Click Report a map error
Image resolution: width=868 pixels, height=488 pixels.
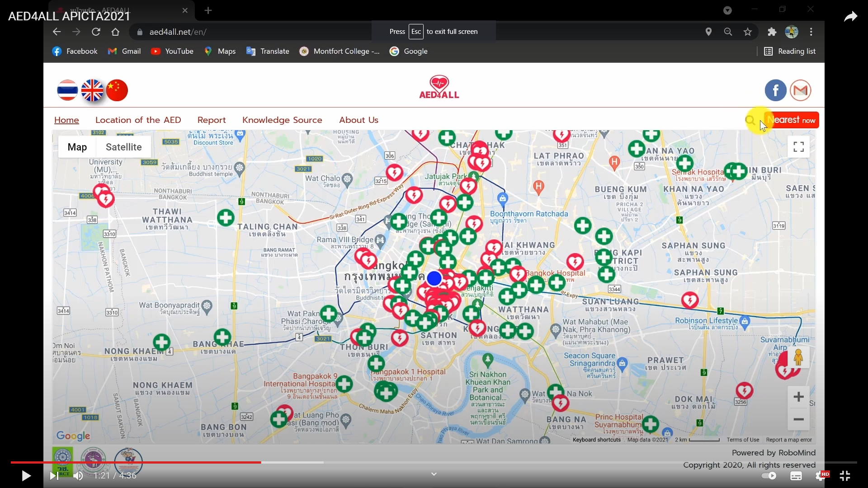[x=789, y=440]
